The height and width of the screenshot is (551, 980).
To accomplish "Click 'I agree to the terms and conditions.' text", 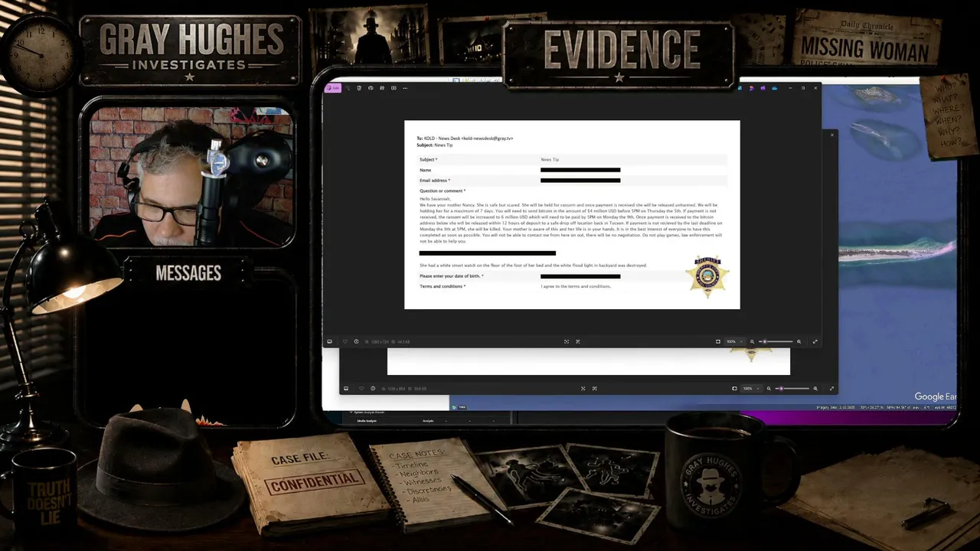I will pos(576,286).
